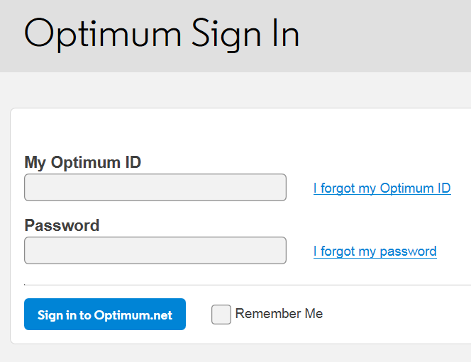This screenshot has height=362, width=472.
Task: Follow the I forgot my password link
Action: point(375,251)
